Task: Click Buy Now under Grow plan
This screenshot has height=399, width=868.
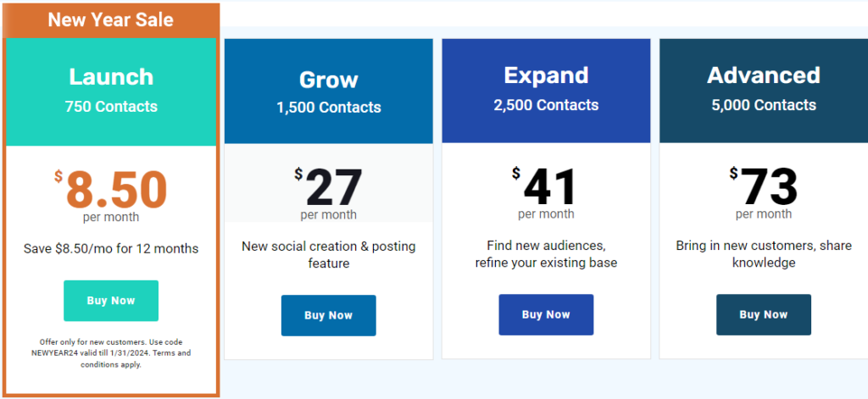Action: coord(328,315)
